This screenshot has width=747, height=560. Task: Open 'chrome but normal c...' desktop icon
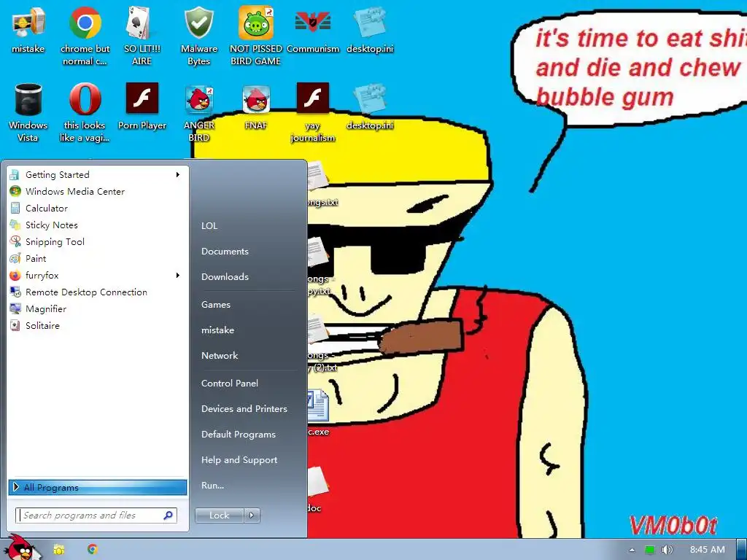85,36
